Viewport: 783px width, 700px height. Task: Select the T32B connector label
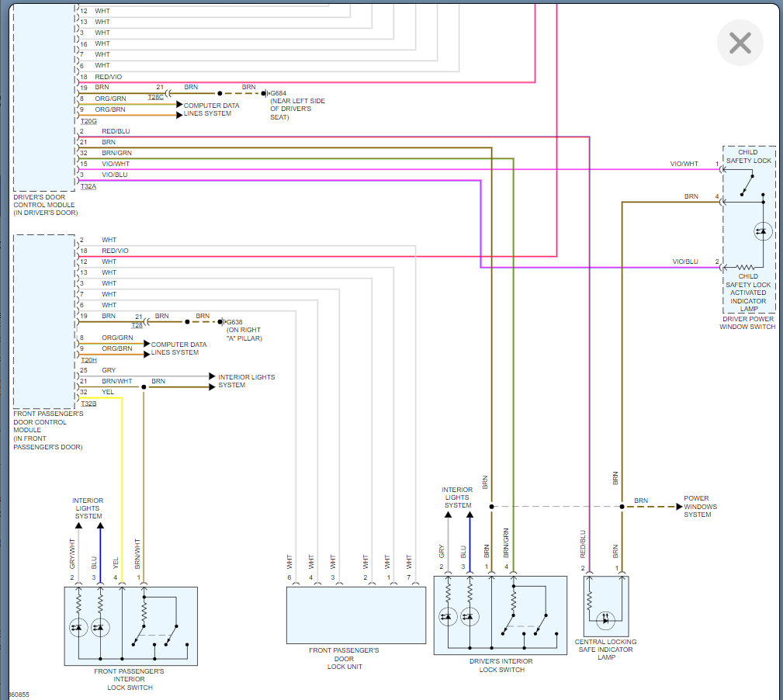(88, 404)
